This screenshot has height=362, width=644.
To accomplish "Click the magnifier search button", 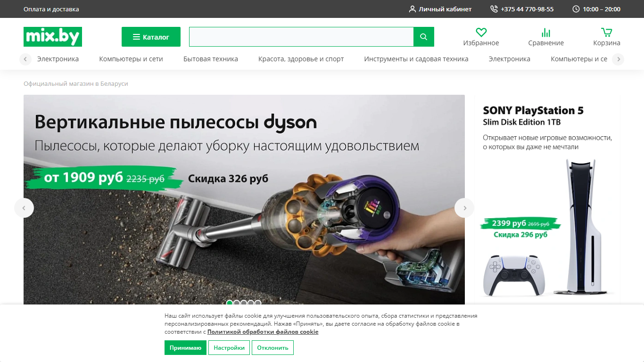I will (x=424, y=37).
